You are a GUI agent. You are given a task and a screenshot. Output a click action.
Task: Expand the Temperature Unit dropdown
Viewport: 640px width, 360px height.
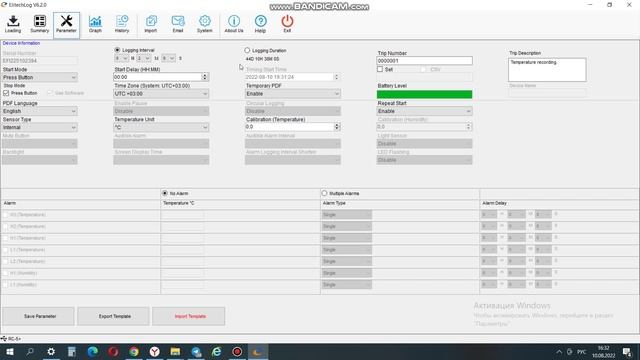[161, 127]
